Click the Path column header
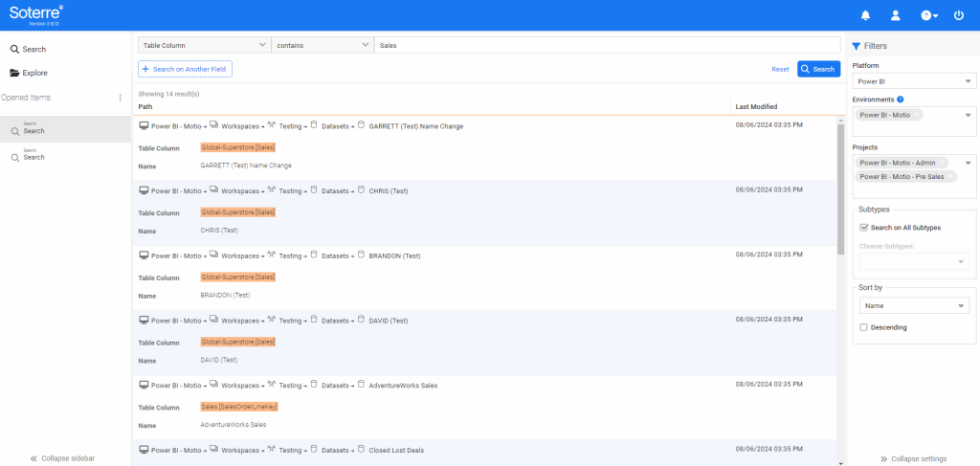 coord(145,107)
